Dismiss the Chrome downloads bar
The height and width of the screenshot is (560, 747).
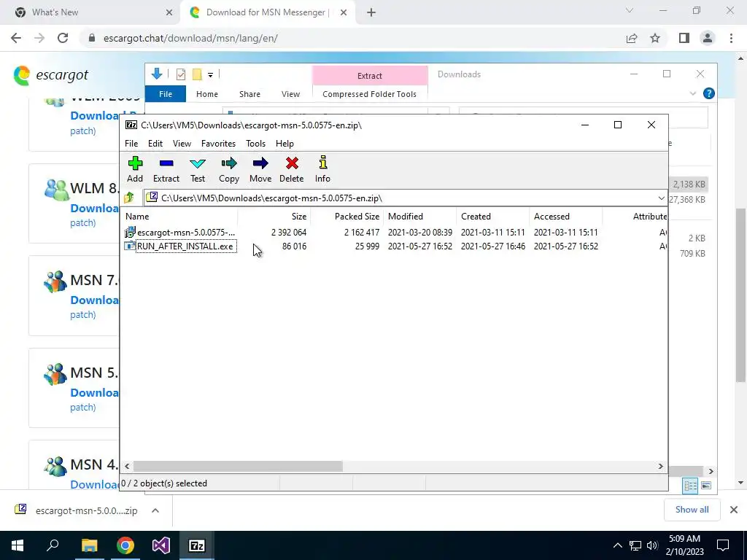(x=734, y=510)
